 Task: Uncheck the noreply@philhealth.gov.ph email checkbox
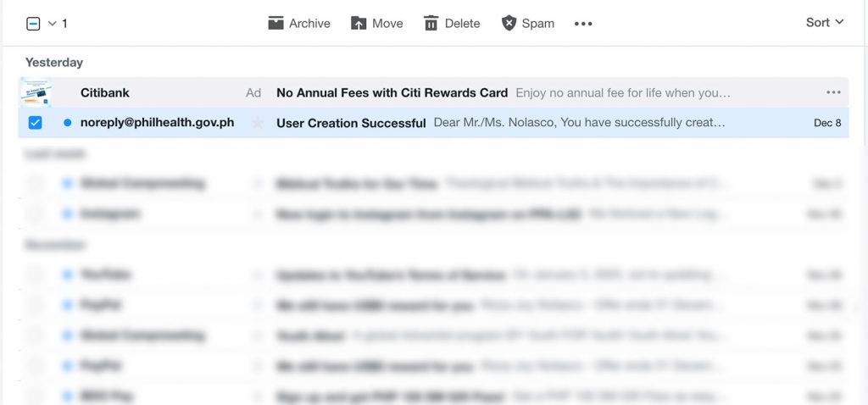(35, 123)
